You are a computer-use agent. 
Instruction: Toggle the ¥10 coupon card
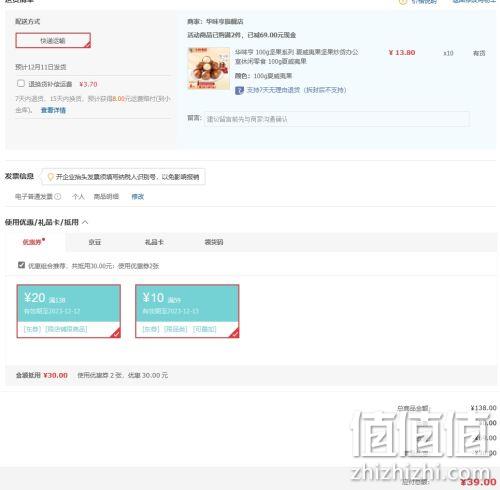coord(187,311)
